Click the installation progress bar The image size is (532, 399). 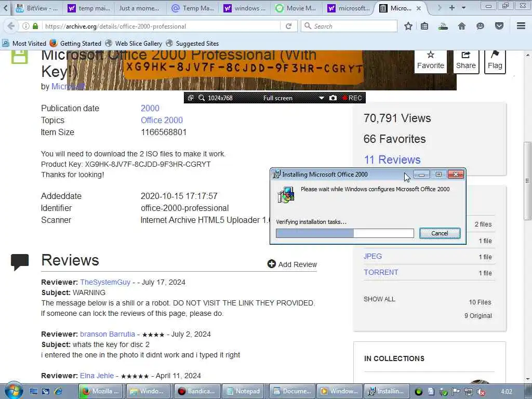[x=345, y=233]
